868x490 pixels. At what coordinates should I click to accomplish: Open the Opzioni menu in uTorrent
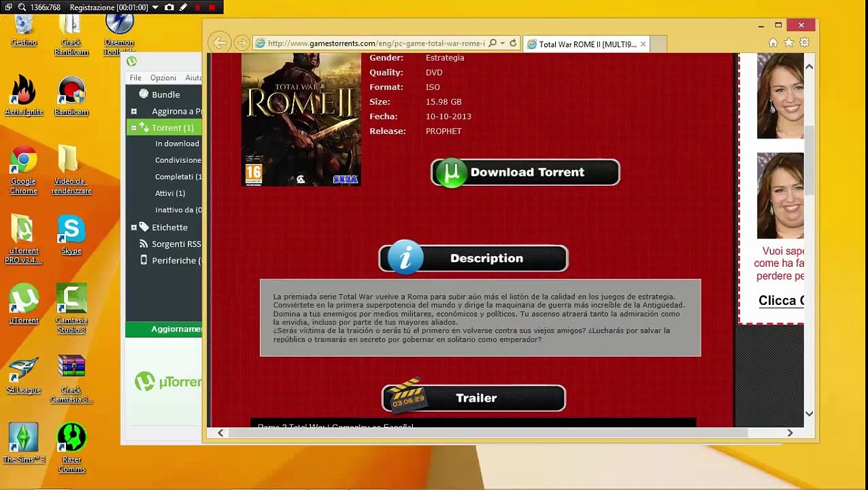click(x=163, y=78)
